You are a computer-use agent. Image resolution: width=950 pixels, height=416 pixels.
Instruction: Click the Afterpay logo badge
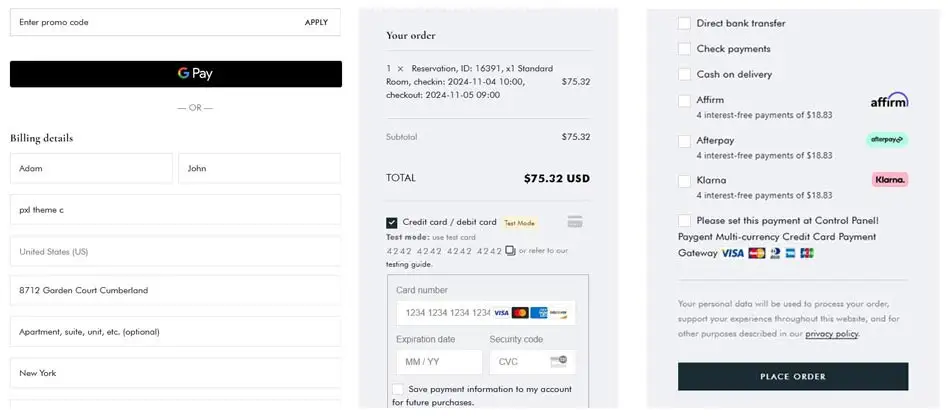coord(887,140)
